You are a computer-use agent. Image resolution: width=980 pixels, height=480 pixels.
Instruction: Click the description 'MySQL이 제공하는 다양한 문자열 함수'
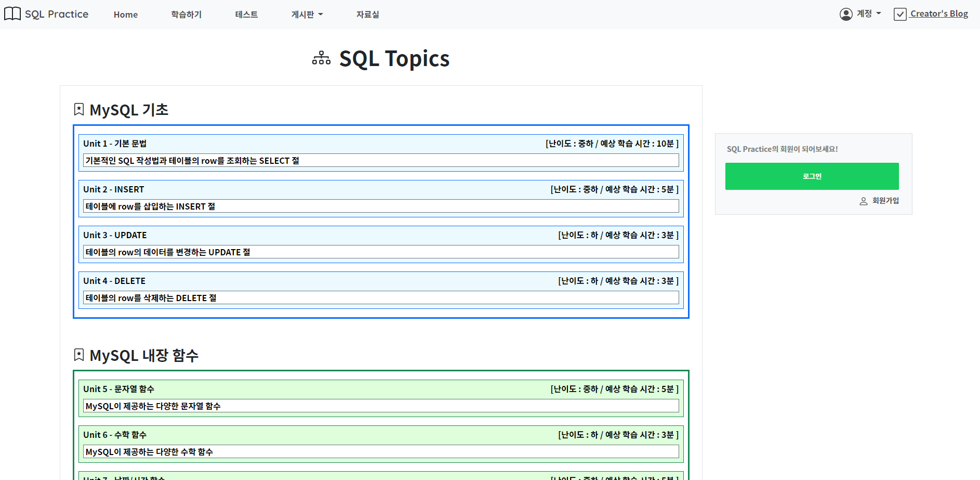[x=381, y=406]
